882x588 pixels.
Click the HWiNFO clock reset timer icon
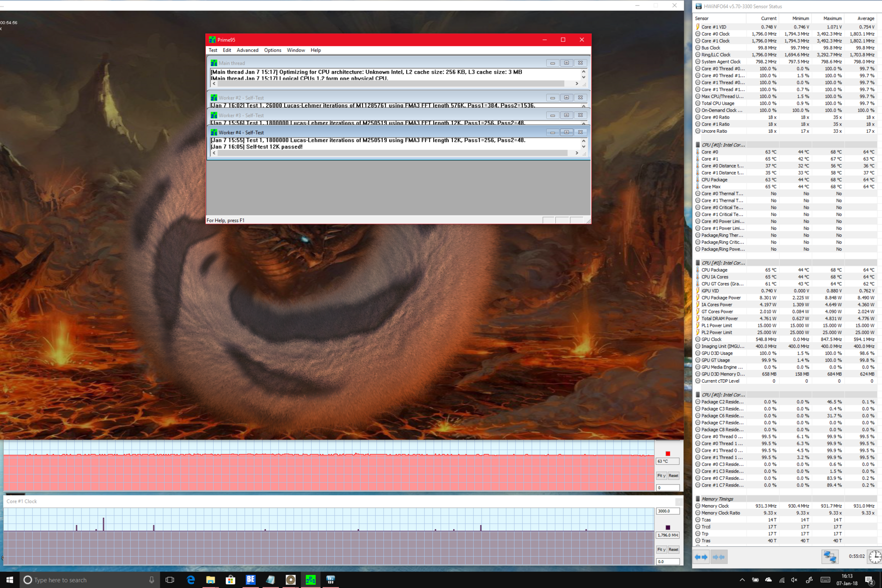pyautogui.click(x=875, y=557)
